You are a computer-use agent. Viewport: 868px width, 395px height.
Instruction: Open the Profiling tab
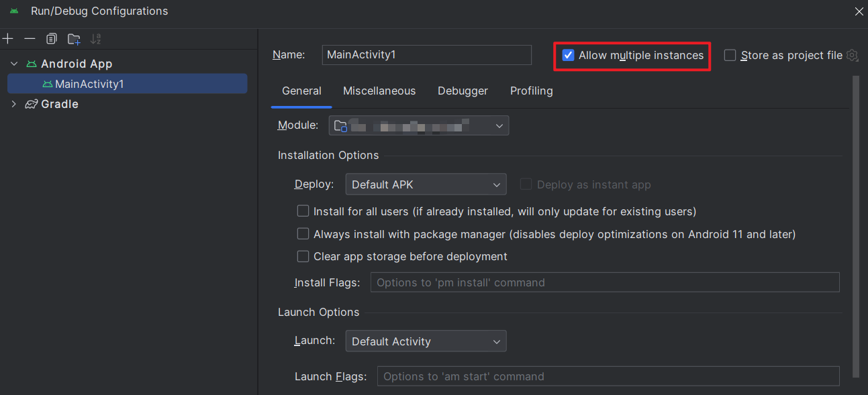pos(531,91)
